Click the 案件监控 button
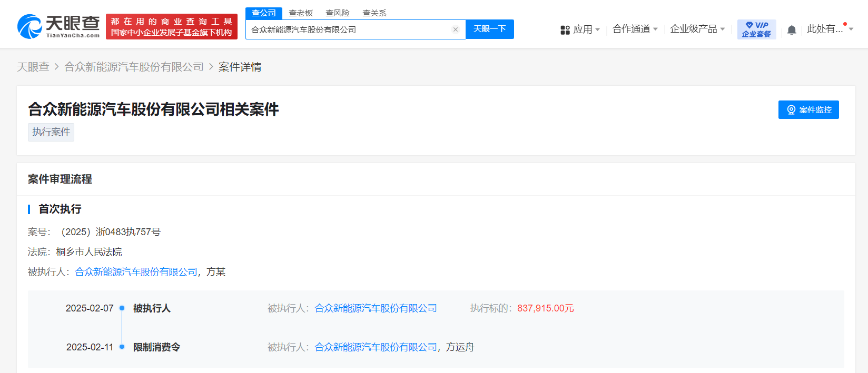The height and width of the screenshot is (373, 868). pos(808,109)
